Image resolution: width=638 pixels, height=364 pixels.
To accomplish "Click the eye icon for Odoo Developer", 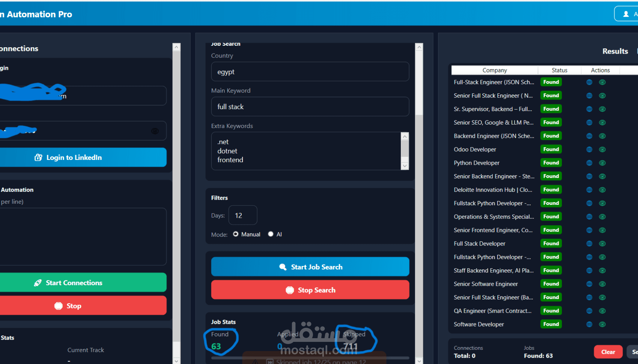I will 602,149.
